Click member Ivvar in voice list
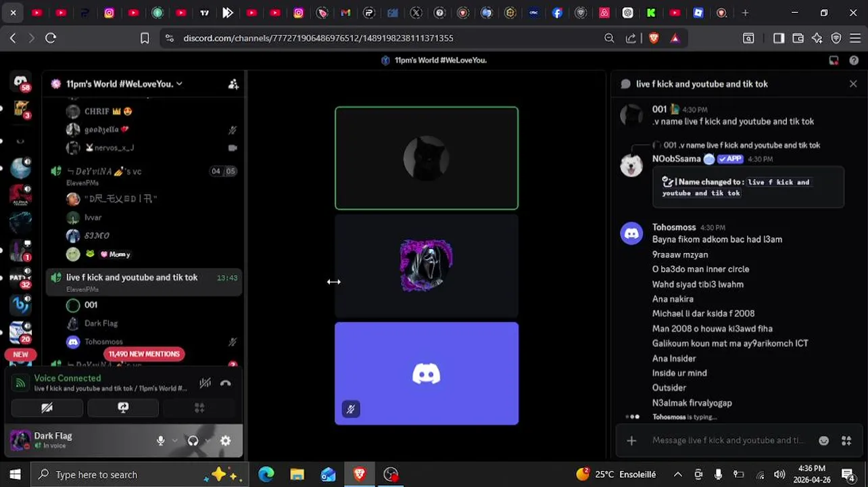This screenshot has height=487, width=868. (x=93, y=217)
